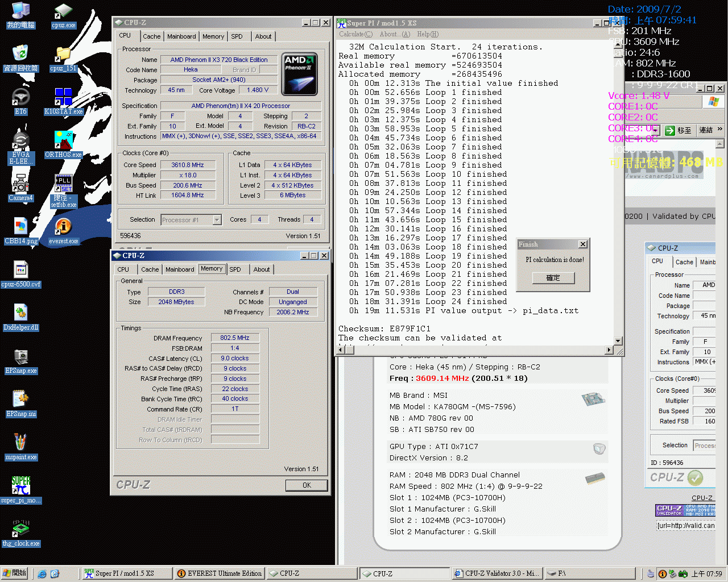Launch EPSnap.exe desktop icon
The image size is (728, 582).
pos(20,361)
